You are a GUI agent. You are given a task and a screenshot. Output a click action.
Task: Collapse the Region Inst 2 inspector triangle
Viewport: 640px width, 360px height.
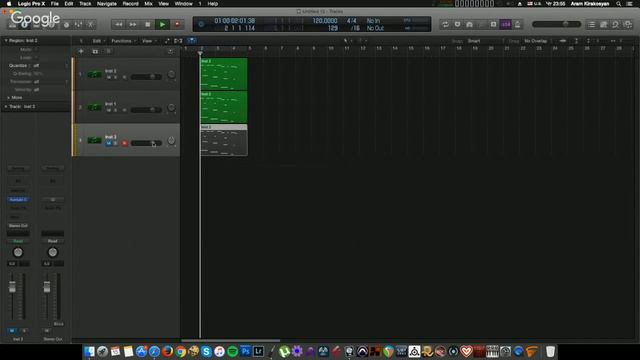point(6,41)
